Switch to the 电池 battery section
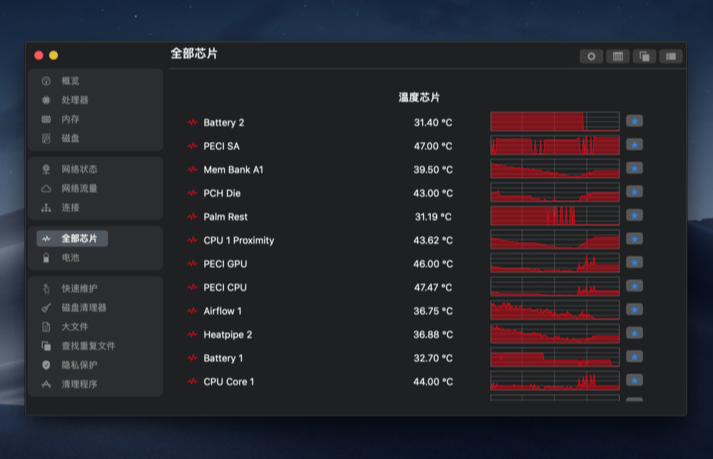The image size is (713, 459). point(70,258)
